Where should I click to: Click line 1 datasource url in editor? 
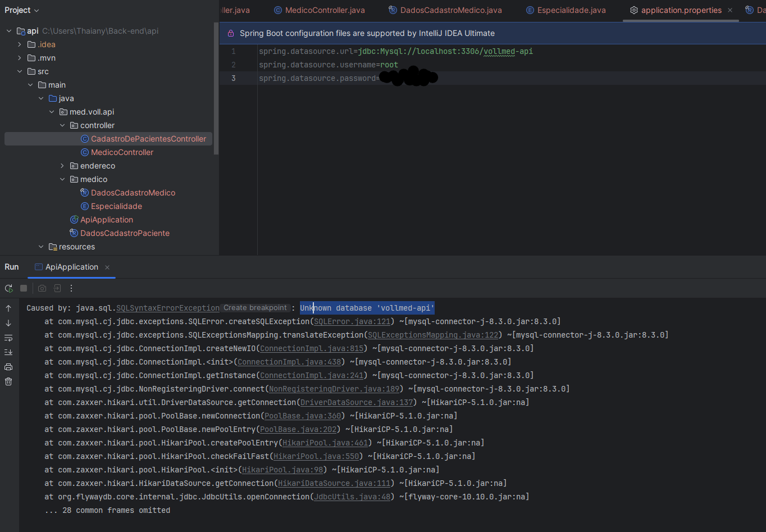[396, 51]
